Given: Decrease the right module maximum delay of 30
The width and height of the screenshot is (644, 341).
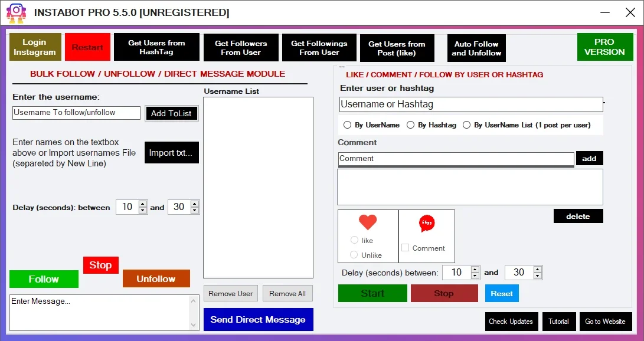Looking at the screenshot, I should coord(538,276).
